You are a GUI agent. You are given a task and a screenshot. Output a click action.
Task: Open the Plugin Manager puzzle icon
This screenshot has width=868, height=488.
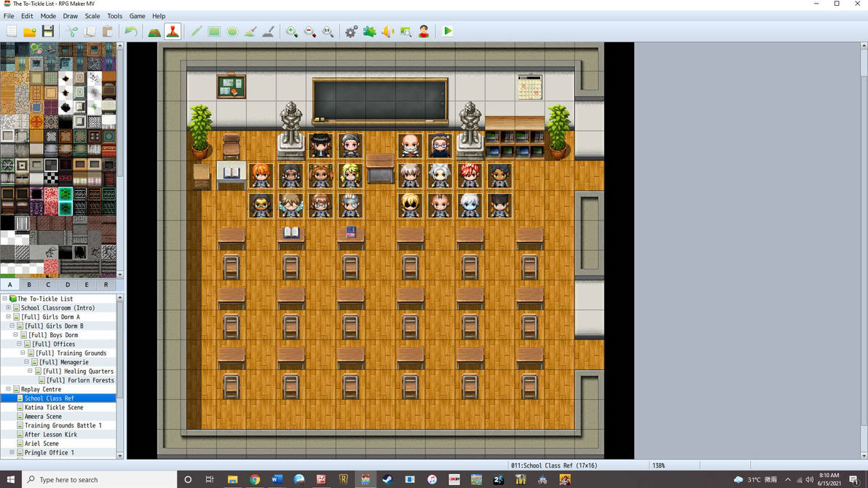point(369,31)
